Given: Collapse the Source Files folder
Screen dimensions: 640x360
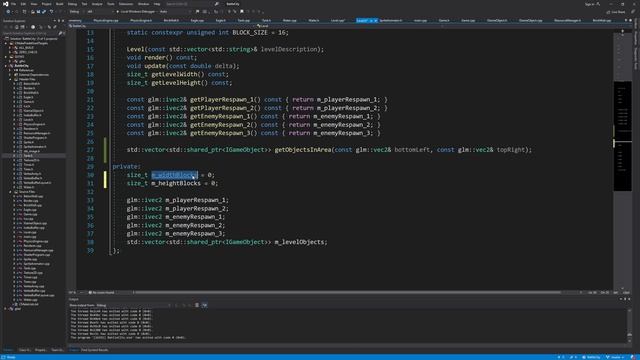Looking at the screenshot, I should (x=11, y=192).
